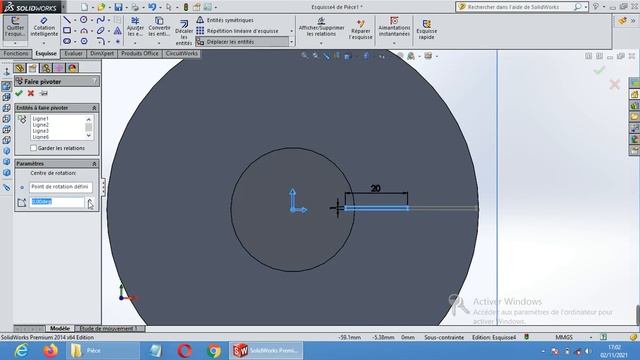Click Entités symétriques tool
Image resolution: width=640 pixels, height=360 pixels.
pyautogui.click(x=225, y=20)
